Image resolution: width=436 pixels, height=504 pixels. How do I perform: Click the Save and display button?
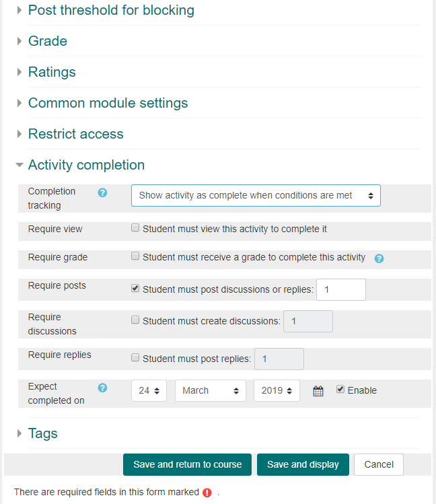point(303,464)
